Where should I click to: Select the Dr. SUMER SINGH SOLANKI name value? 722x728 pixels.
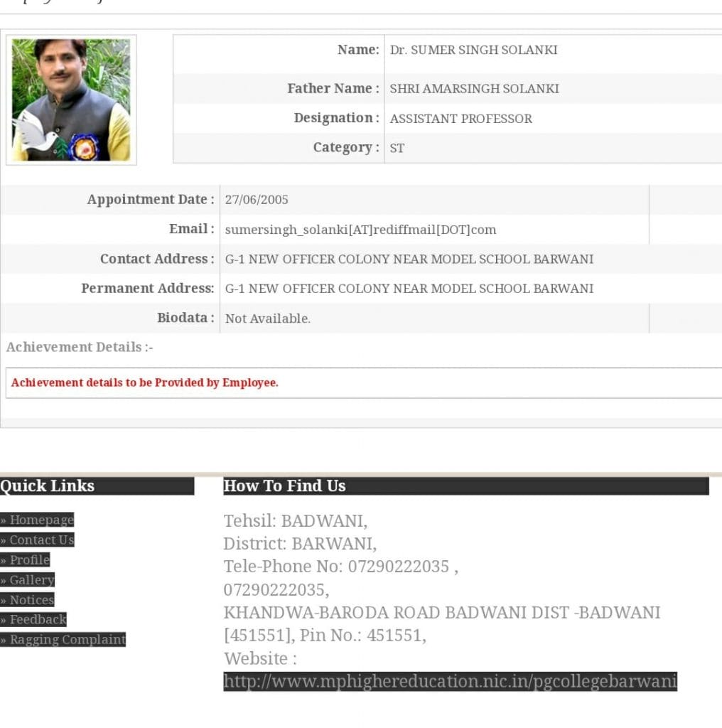tap(473, 50)
